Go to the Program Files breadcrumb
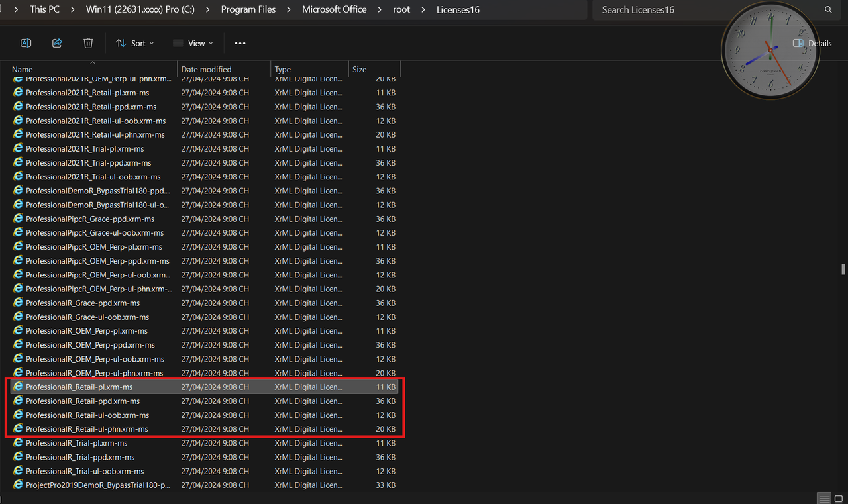 click(x=248, y=9)
